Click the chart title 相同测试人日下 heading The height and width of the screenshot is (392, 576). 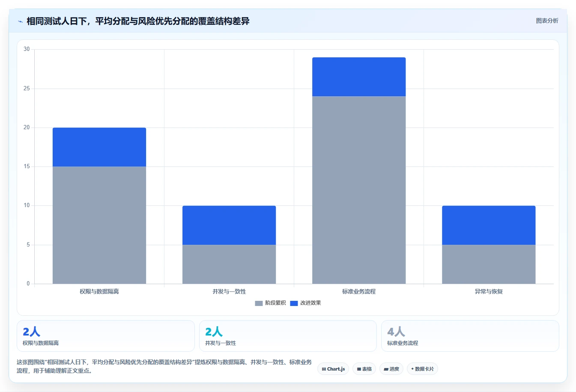pyautogui.click(x=138, y=21)
